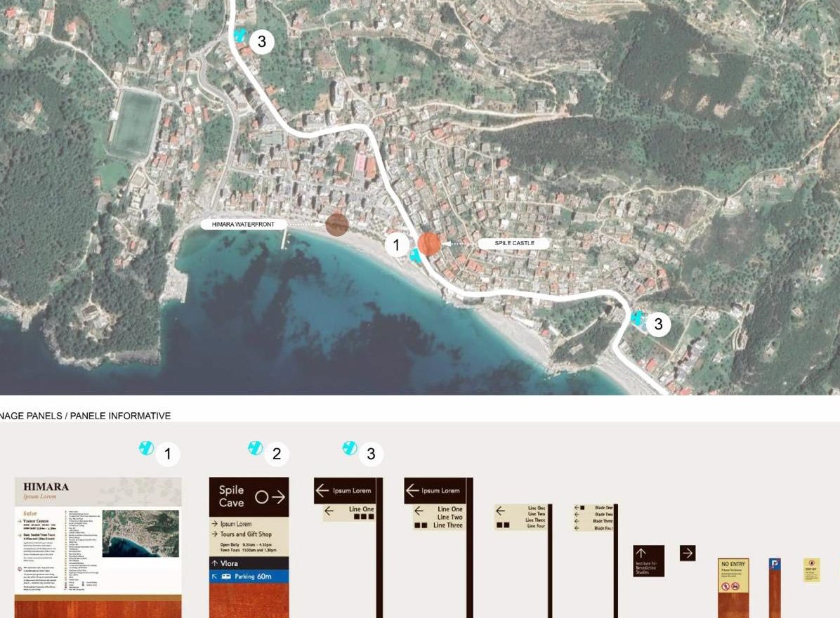Click the HIMARA WATERFRONT label
The image size is (840, 618).
click(244, 225)
